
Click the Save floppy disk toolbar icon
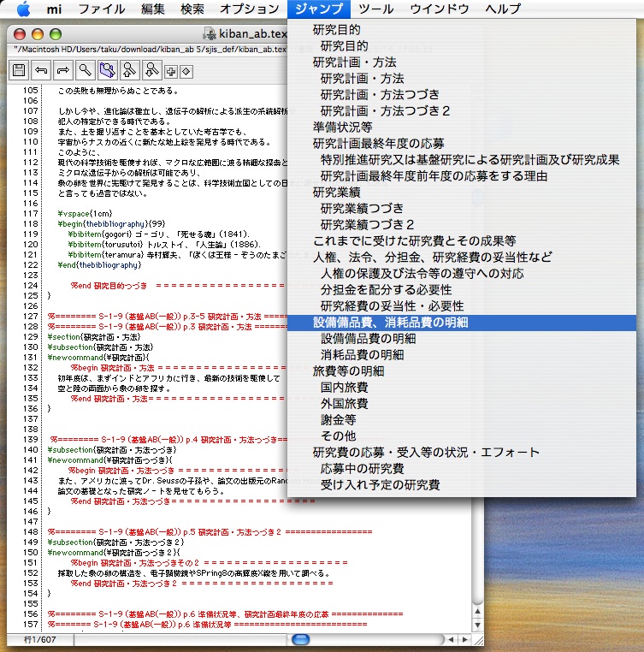point(17,70)
